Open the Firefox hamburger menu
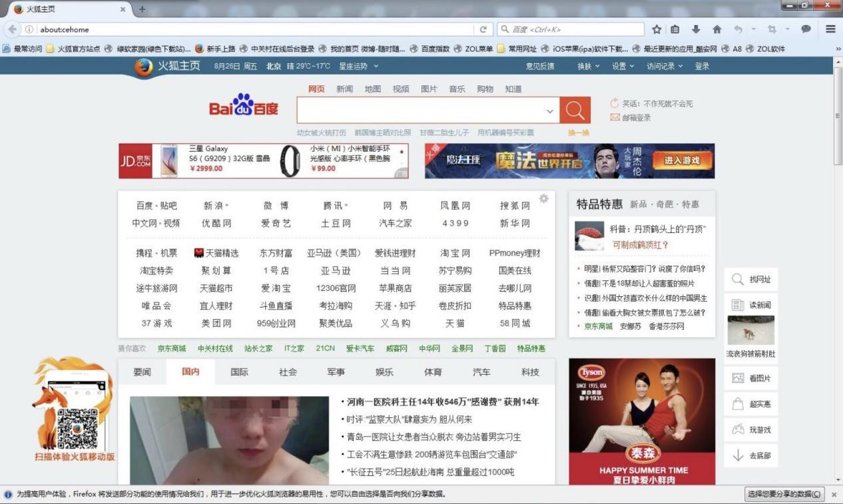This screenshot has width=843, height=504. [830, 29]
